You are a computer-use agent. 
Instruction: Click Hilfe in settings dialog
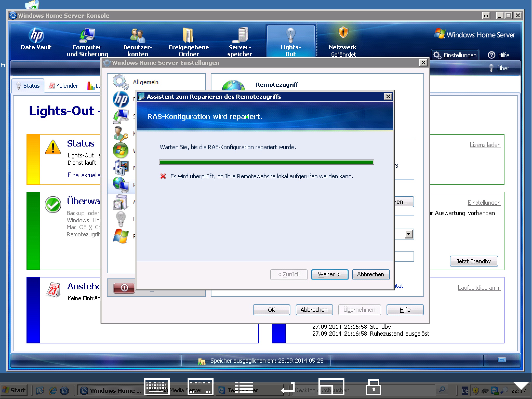coord(405,310)
